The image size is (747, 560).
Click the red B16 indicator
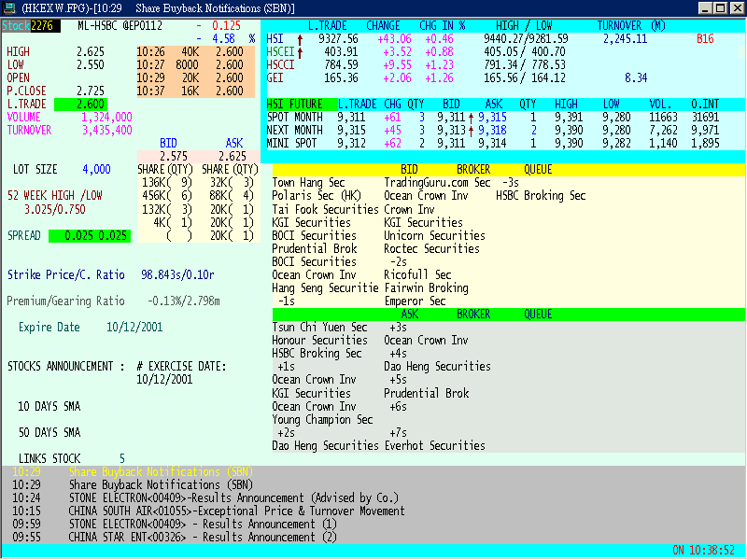click(x=705, y=38)
